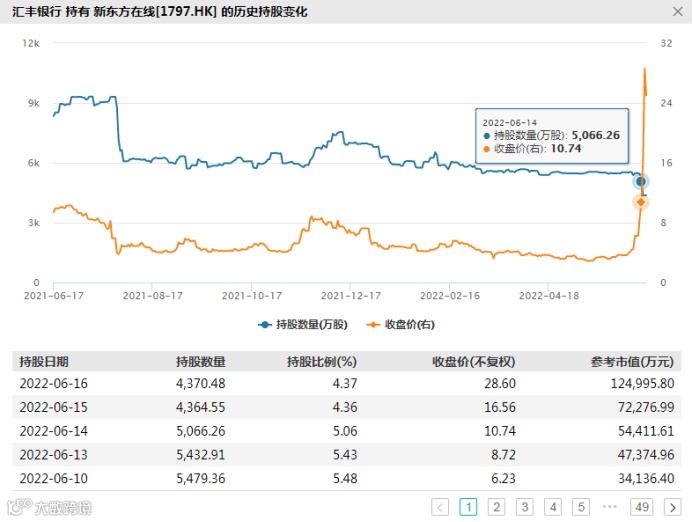
Task: Jump to last page 49
Action: click(642, 507)
